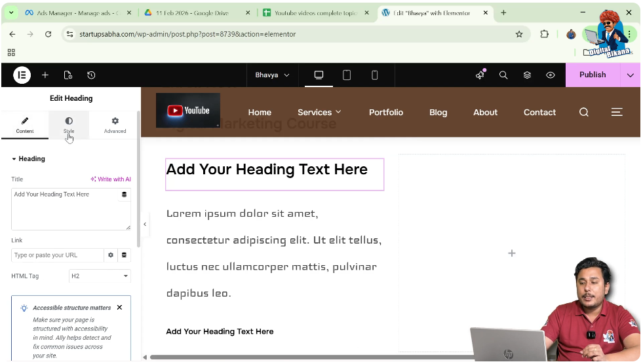Image resolution: width=643 pixels, height=364 pixels.
Task: Click the add element plus icon
Action: [x=45, y=75]
